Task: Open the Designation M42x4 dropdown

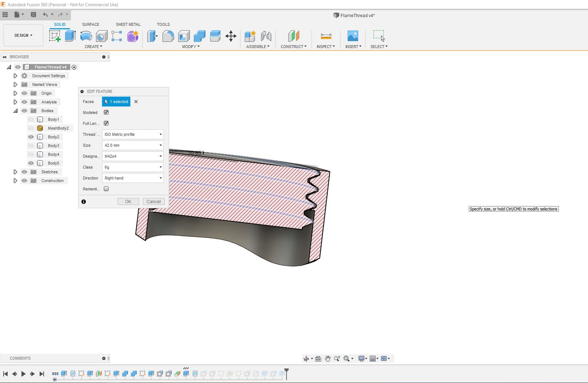Action: click(133, 156)
